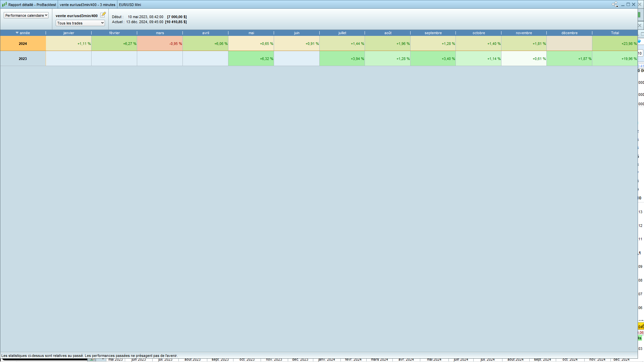Select the 2023 year row header

23,59
